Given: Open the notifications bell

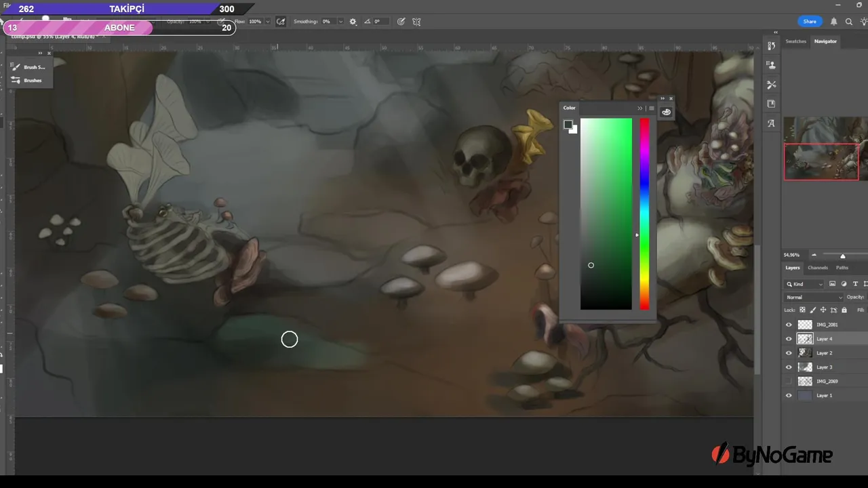Looking at the screenshot, I should click(x=834, y=22).
